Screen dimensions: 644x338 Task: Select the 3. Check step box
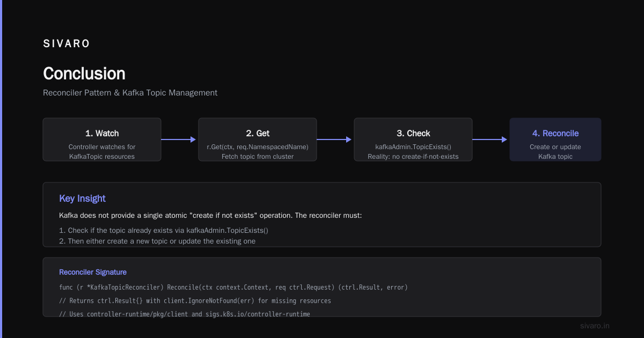tap(413, 139)
